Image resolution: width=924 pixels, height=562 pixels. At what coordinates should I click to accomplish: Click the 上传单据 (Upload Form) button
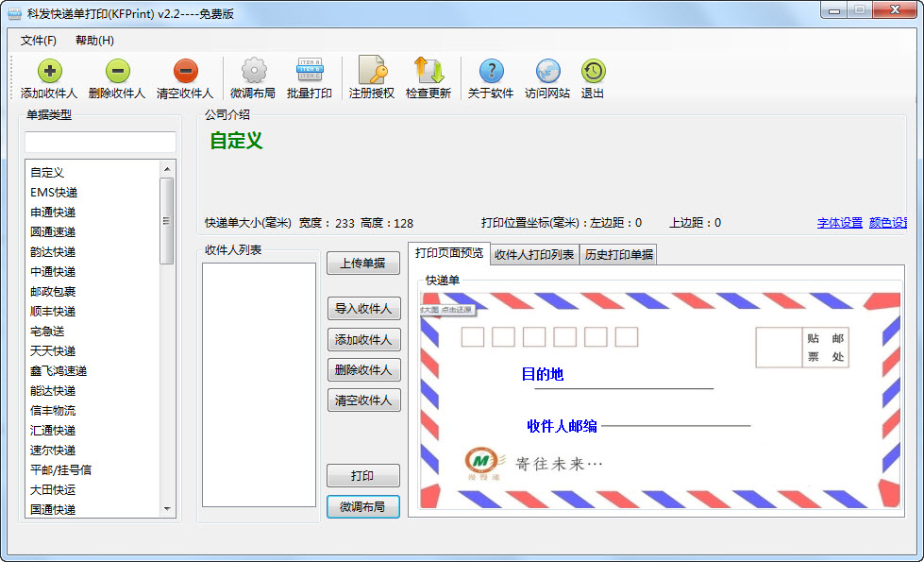(x=362, y=263)
